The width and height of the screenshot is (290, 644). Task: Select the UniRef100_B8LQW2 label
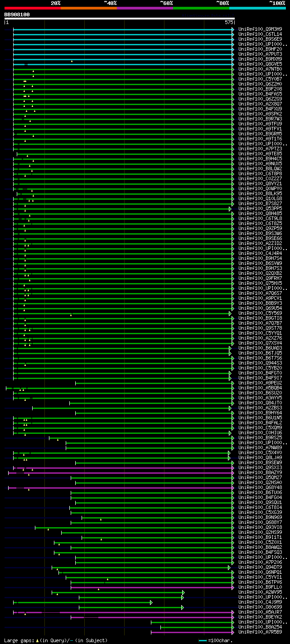(261, 169)
